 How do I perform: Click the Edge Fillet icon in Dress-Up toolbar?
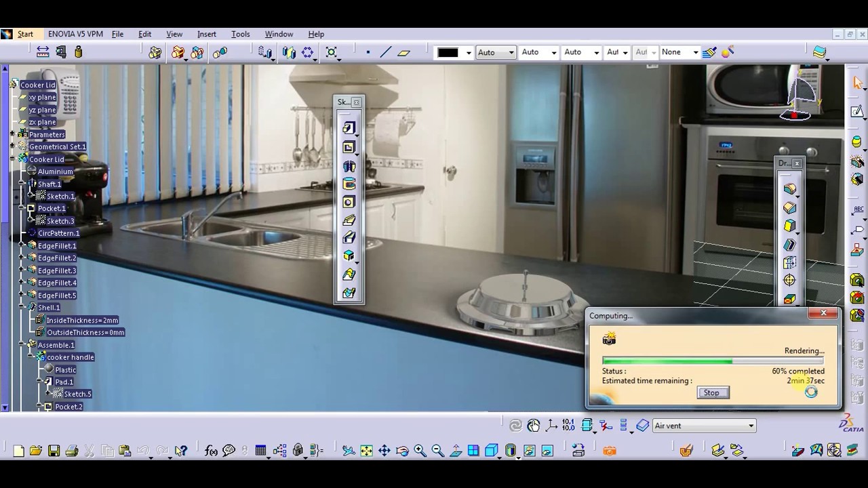click(x=789, y=189)
